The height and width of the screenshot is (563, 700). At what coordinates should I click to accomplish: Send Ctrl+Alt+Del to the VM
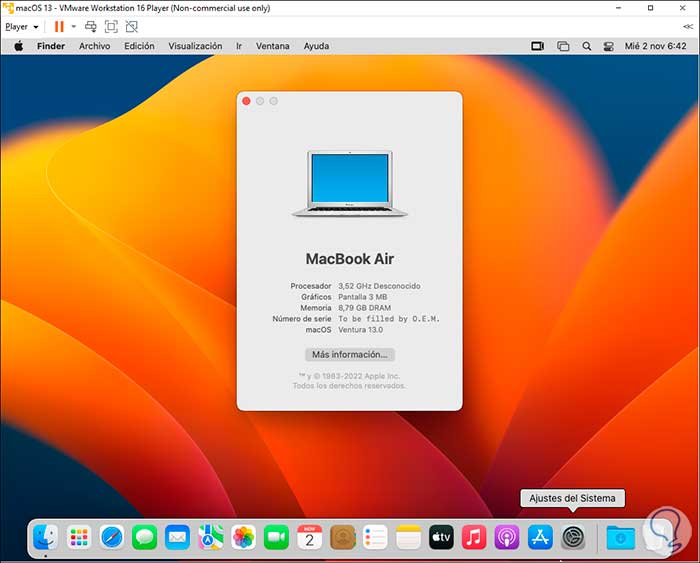click(x=91, y=27)
